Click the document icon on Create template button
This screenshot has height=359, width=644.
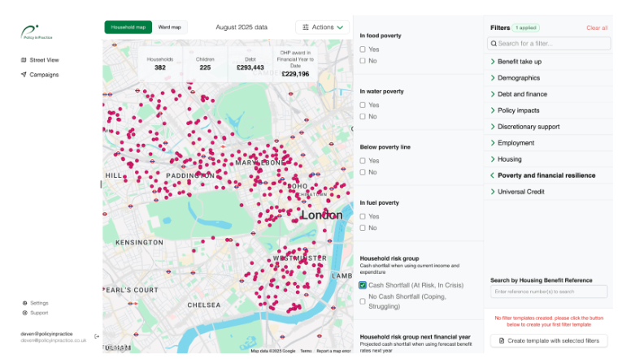(x=502, y=341)
